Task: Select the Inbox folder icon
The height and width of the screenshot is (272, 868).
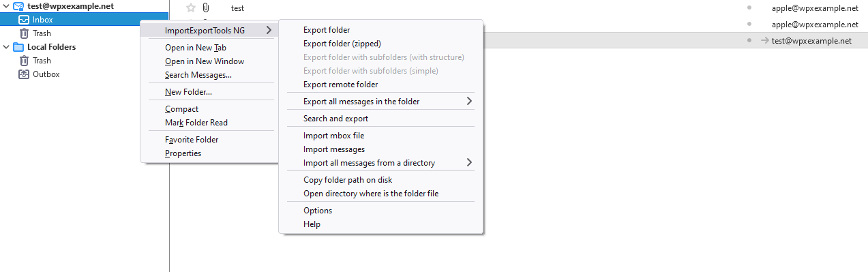Action: 24,20
